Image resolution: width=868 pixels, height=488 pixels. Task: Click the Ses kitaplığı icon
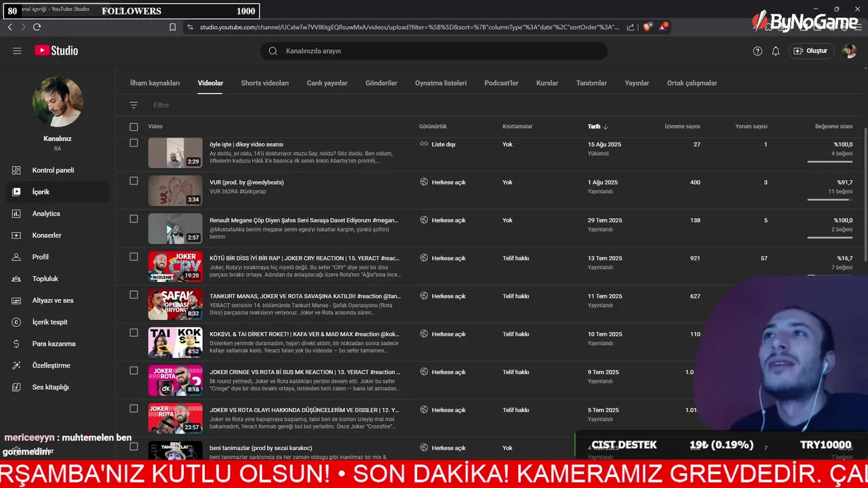click(17, 387)
